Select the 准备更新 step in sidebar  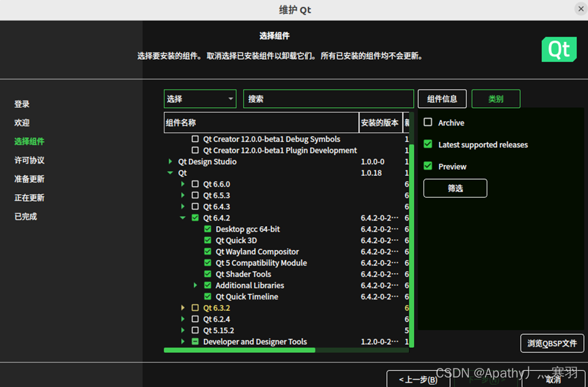click(29, 179)
